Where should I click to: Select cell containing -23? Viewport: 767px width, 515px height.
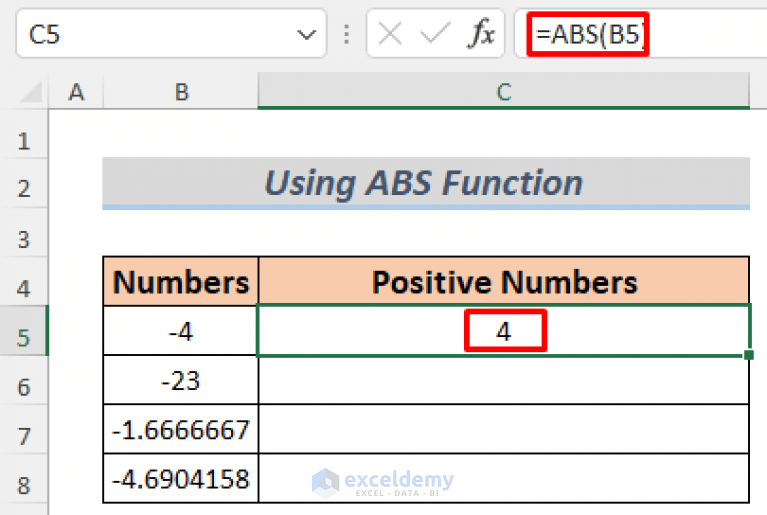click(x=181, y=380)
